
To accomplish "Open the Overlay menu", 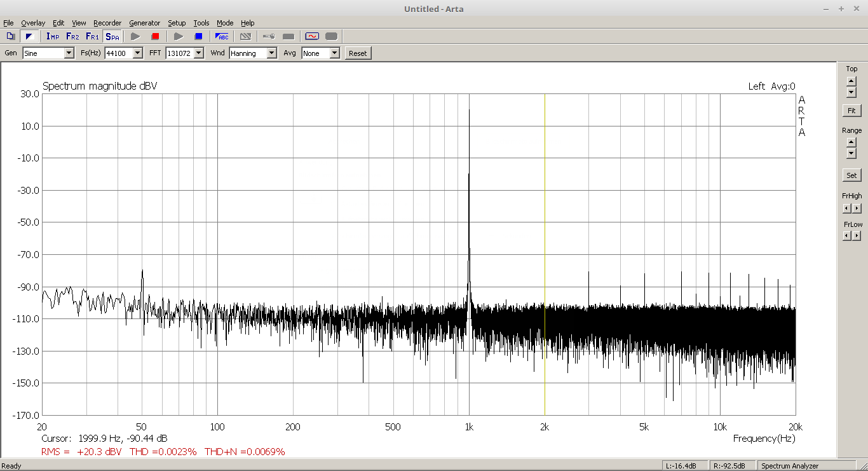I will (33, 23).
